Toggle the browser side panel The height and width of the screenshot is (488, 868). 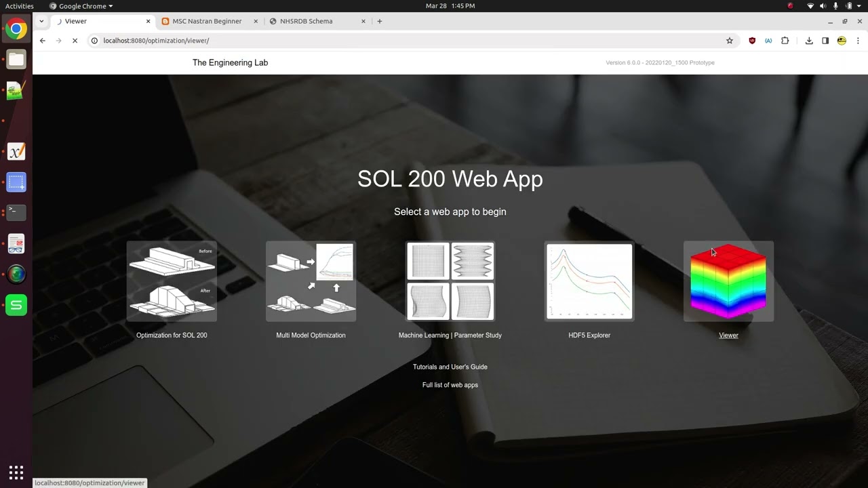tap(825, 41)
